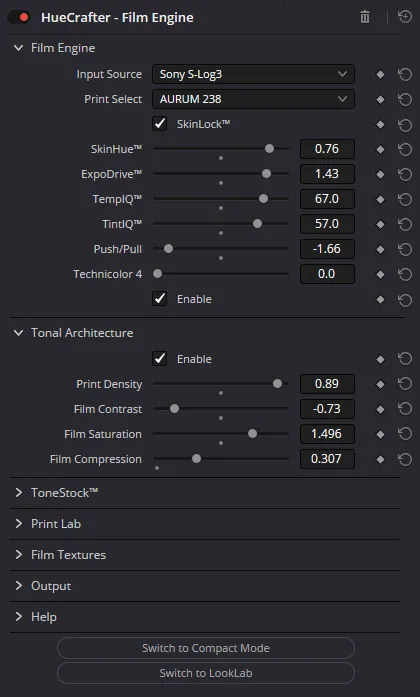
Task: Open the Print Select dropdown
Action: point(253,99)
